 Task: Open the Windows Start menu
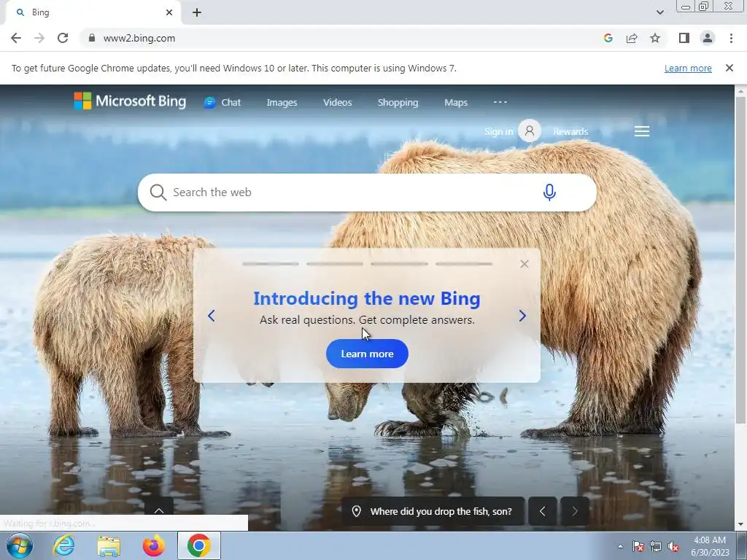pyautogui.click(x=20, y=545)
